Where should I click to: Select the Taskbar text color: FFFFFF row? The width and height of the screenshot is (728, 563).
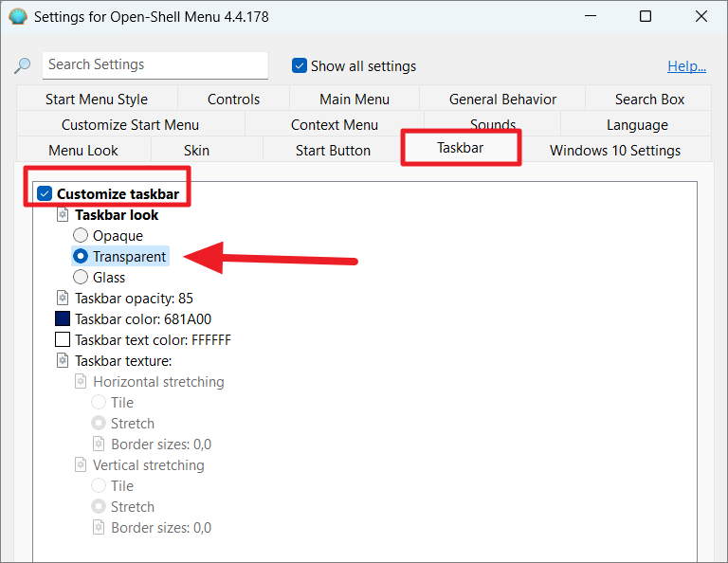point(153,339)
